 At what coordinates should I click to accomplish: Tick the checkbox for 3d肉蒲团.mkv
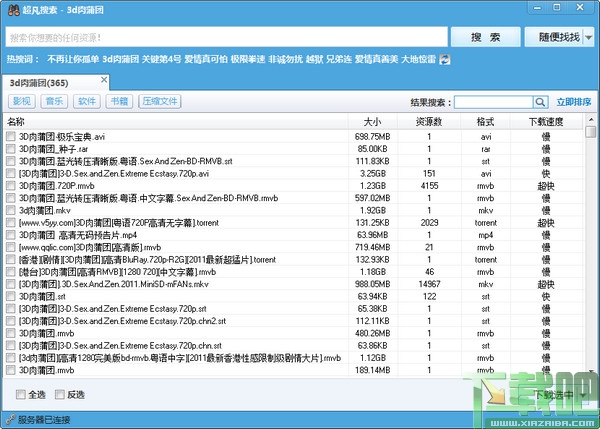click(x=11, y=210)
